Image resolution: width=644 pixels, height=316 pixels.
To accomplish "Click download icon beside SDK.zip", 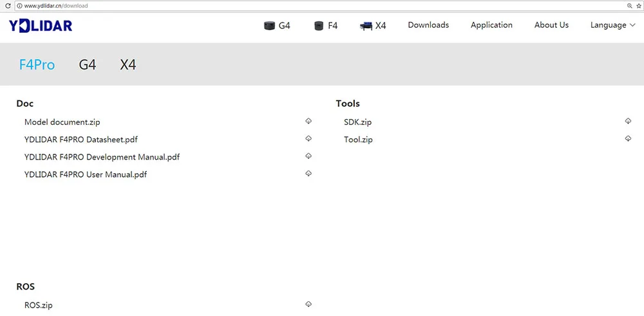I will tap(628, 121).
